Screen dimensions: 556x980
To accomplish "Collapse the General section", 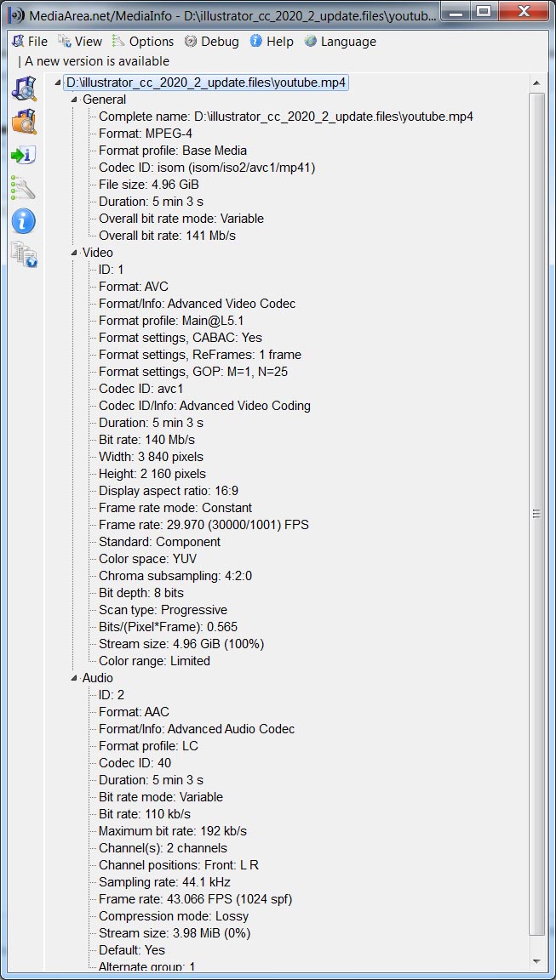I will (x=74, y=100).
